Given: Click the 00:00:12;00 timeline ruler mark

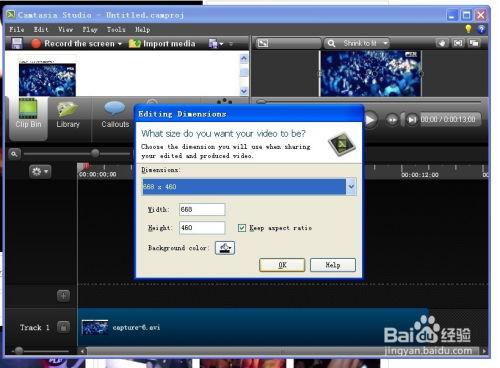Looking at the screenshot, I should (420, 175).
